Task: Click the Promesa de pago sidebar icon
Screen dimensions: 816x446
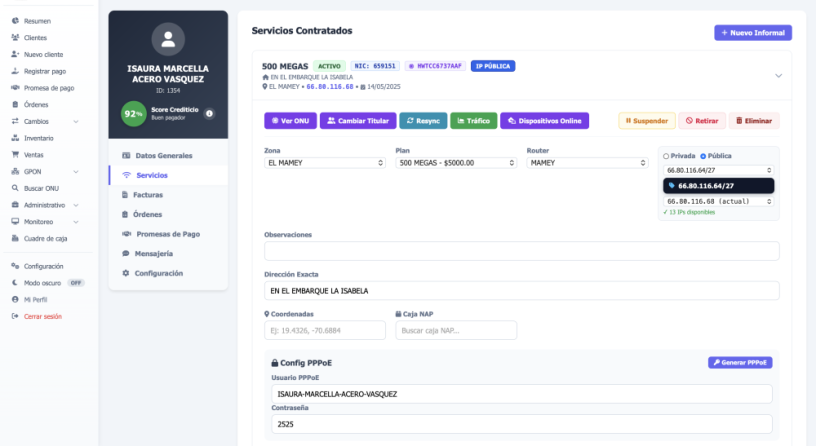Action: click(x=15, y=87)
